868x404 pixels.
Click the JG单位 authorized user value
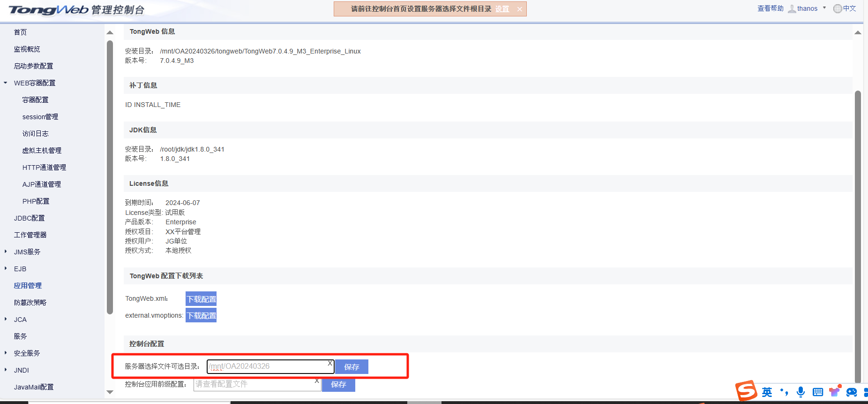pos(176,241)
